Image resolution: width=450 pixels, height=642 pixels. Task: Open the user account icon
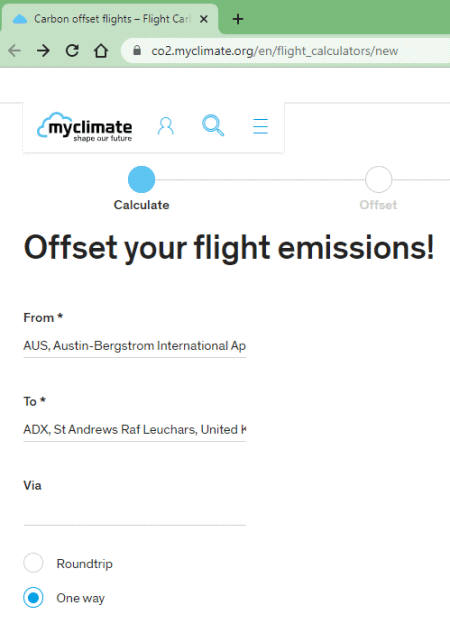point(166,126)
